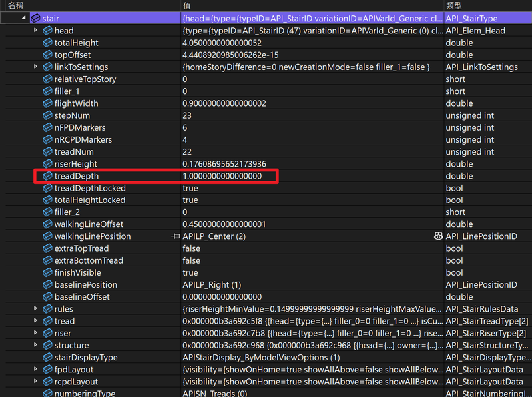Image resolution: width=532 pixels, height=397 pixels.
Task: Click the field icon beside numberingType
Action: [x=47, y=393]
